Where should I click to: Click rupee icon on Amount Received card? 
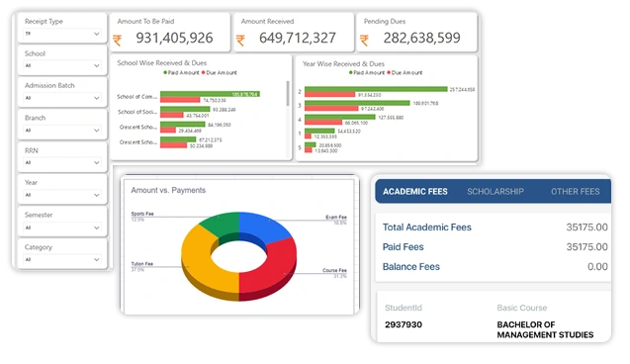click(240, 41)
